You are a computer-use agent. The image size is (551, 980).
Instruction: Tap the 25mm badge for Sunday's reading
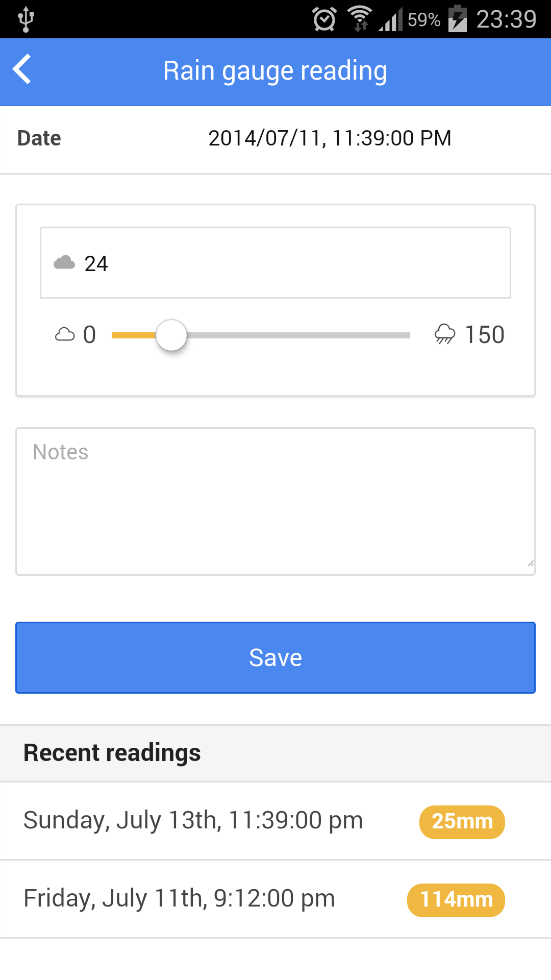tap(461, 822)
